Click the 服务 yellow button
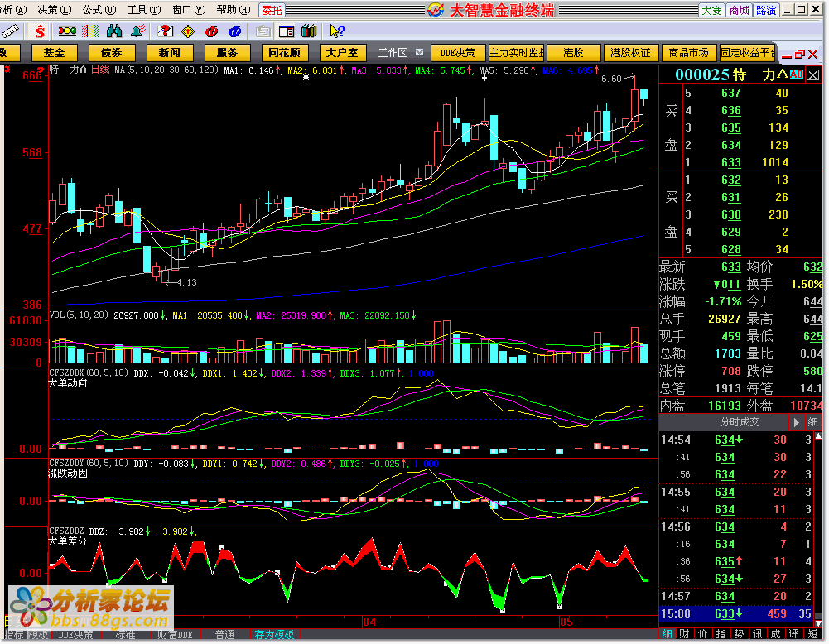 (228, 53)
